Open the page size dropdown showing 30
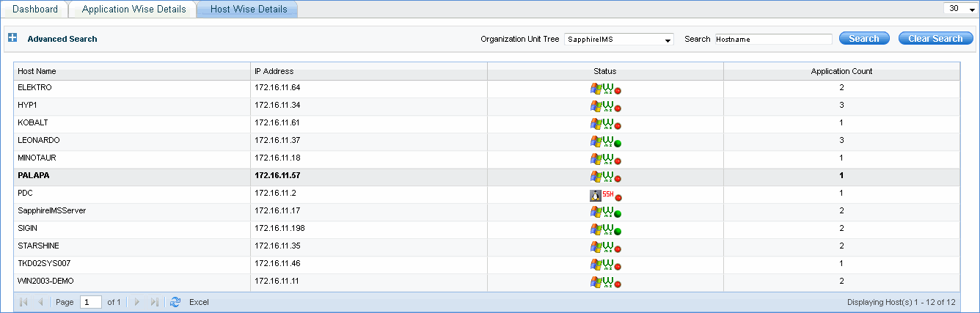Viewport: 980px width, 313px height. [961, 9]
